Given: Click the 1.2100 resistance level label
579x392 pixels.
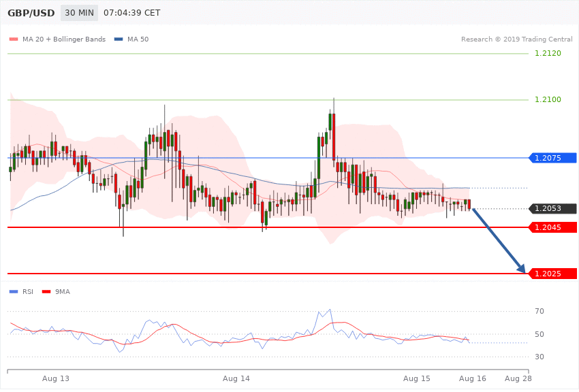Looking at the screenshot, I should [x=548, y=99].
